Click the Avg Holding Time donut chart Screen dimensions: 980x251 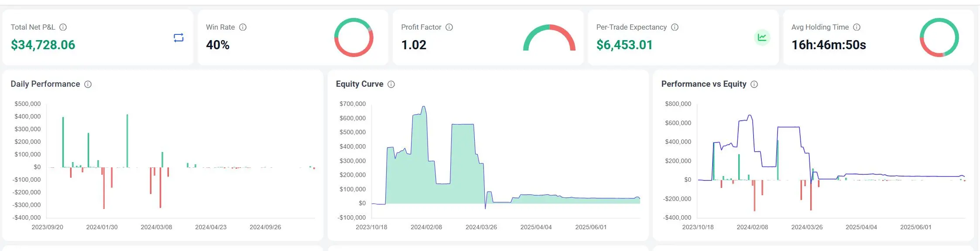click(939, 37)
